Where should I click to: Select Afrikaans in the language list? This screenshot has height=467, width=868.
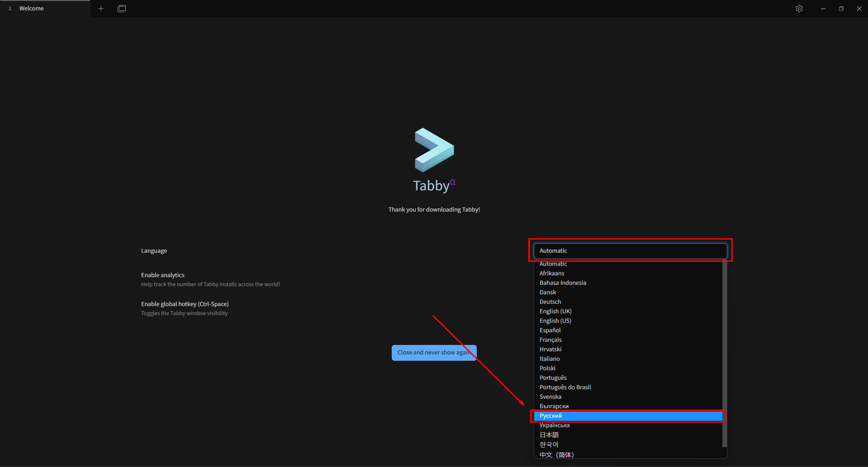(x=628, y=274)
